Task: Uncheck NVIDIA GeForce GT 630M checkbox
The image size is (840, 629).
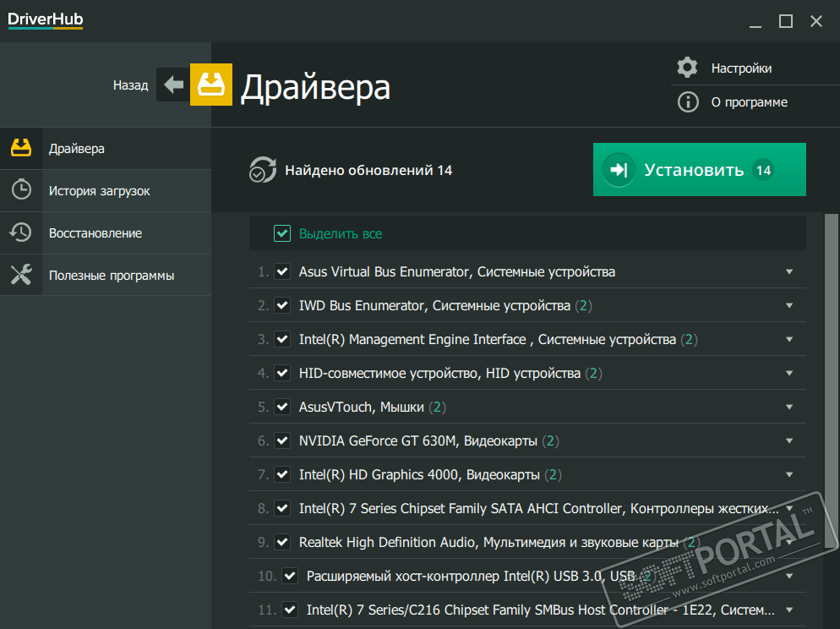Action: point(282,440)
